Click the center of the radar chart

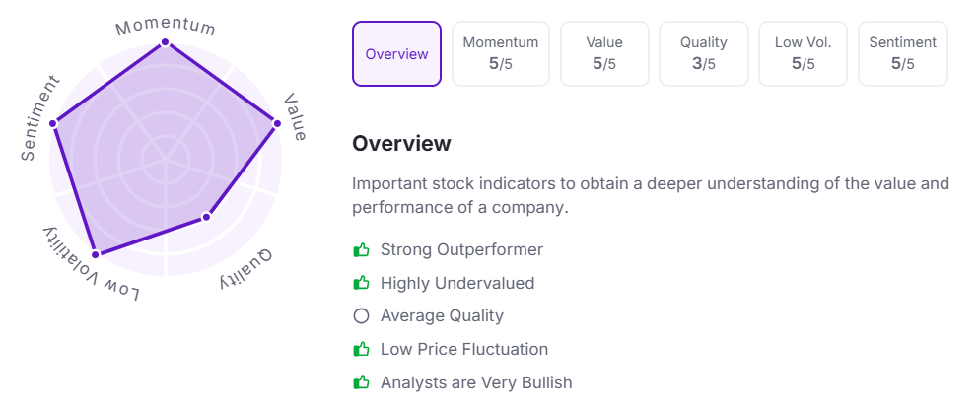click(165, 158)
